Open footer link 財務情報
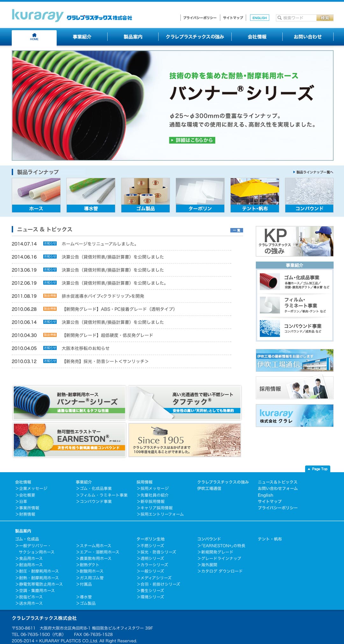Image resolution: width=344 pixels, height=644 pixels. tap(25, 514)
